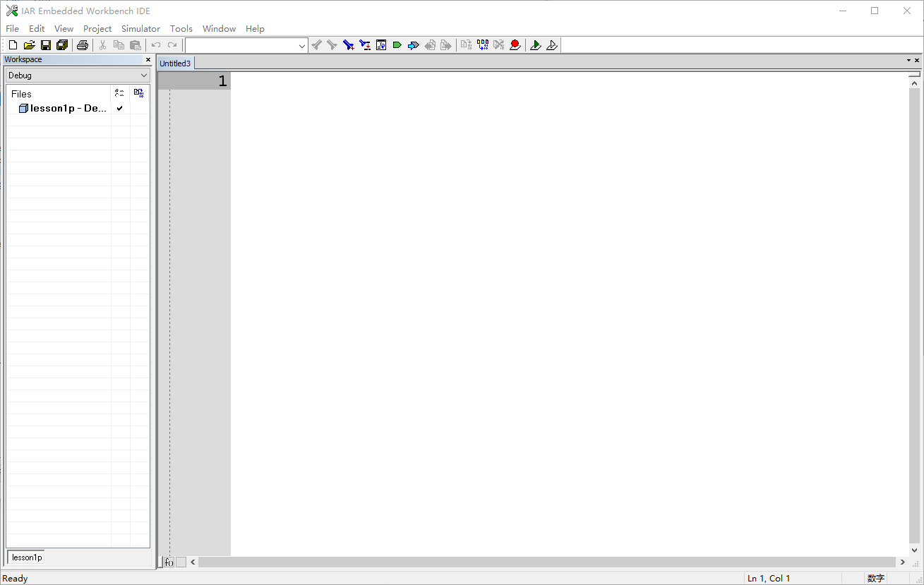
Task: Open the View menu
Action: click(64, 29)
